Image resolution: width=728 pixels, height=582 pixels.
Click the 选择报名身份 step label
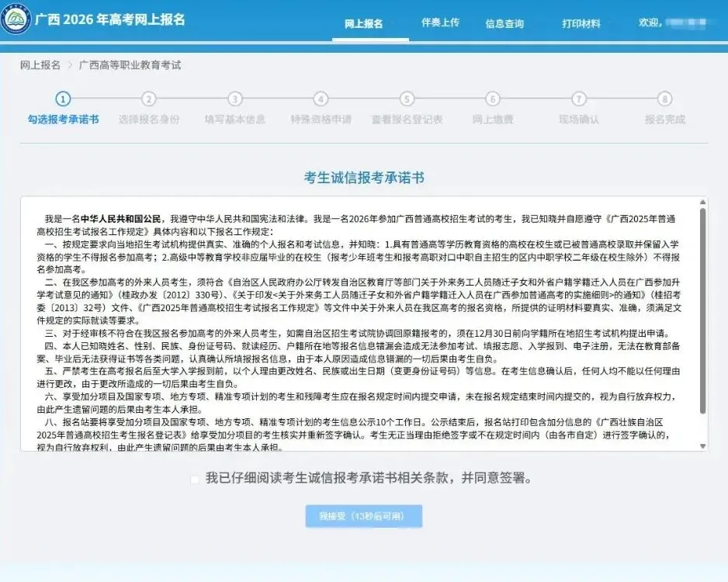148,120
